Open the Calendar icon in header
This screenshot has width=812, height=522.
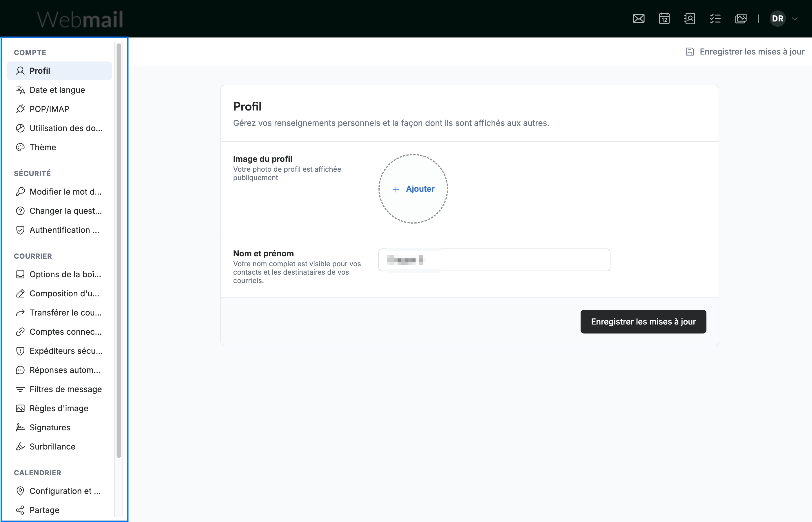(x=664, y=18)
